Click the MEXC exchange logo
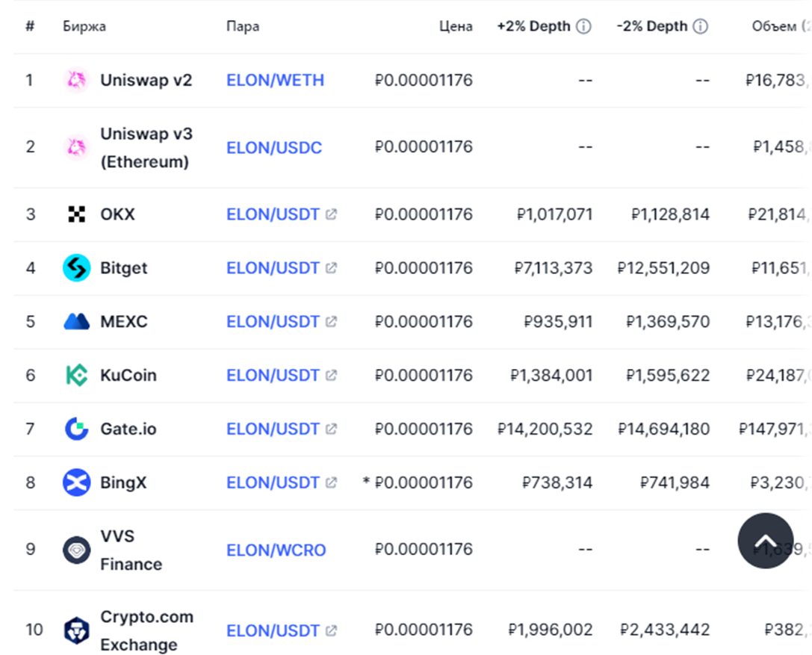This screenshot has height=655, width=812. [x=76, y=322]
